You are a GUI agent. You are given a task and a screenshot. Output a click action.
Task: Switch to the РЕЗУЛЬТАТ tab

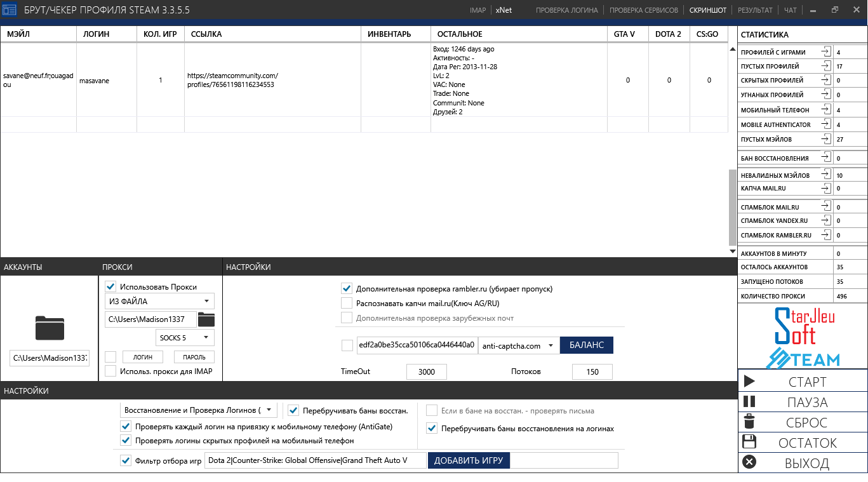(755, 10)
